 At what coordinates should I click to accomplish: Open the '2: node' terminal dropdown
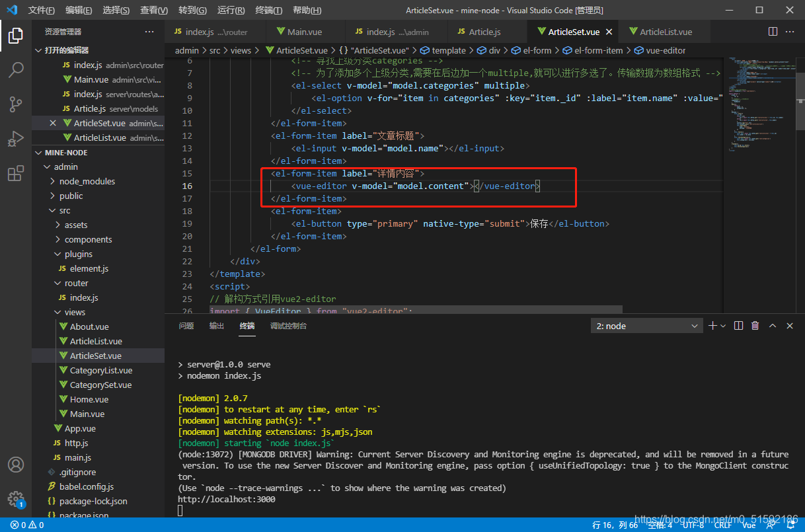point(647,326)
